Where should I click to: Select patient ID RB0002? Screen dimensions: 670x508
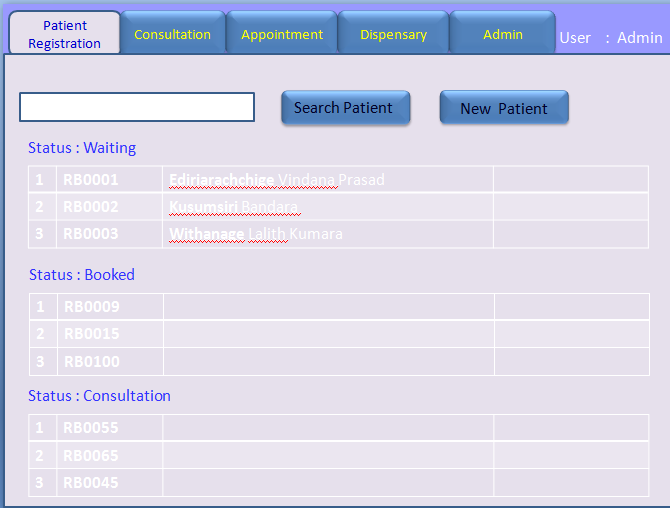coord(91,207)
